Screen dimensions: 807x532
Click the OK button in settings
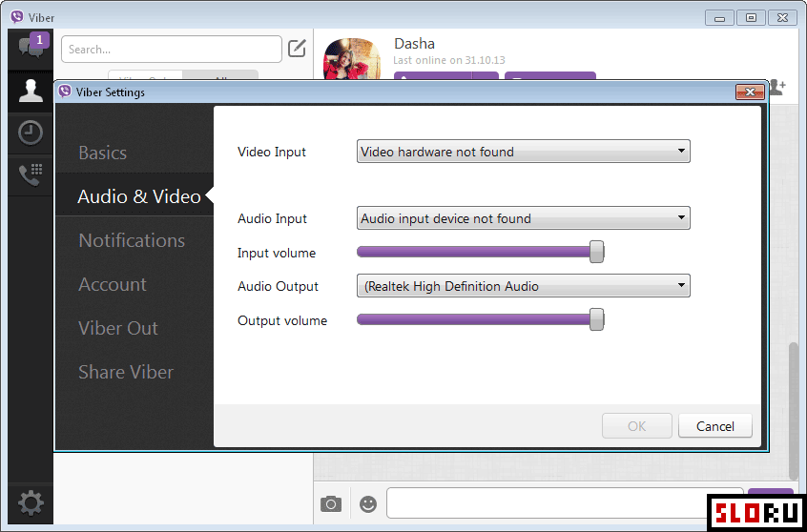pos(636,426)
